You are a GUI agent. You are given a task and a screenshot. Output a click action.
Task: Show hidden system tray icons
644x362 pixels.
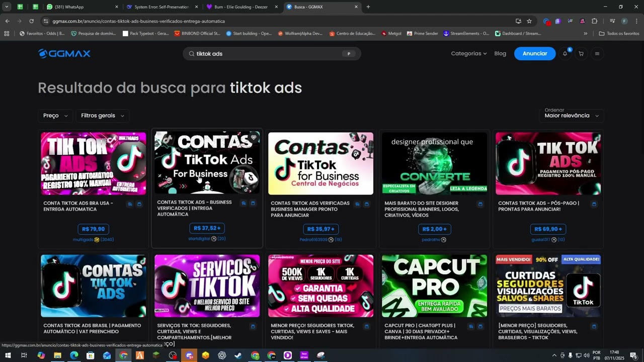(554, 355)
